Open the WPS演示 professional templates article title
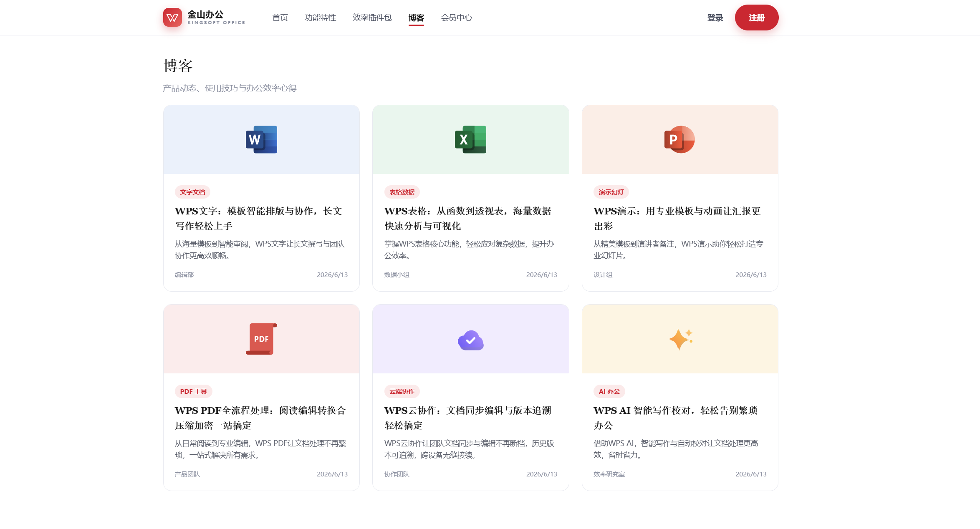The width and height of the screenshot is (980, 529). pyautogui.click(x=677, y=219)
